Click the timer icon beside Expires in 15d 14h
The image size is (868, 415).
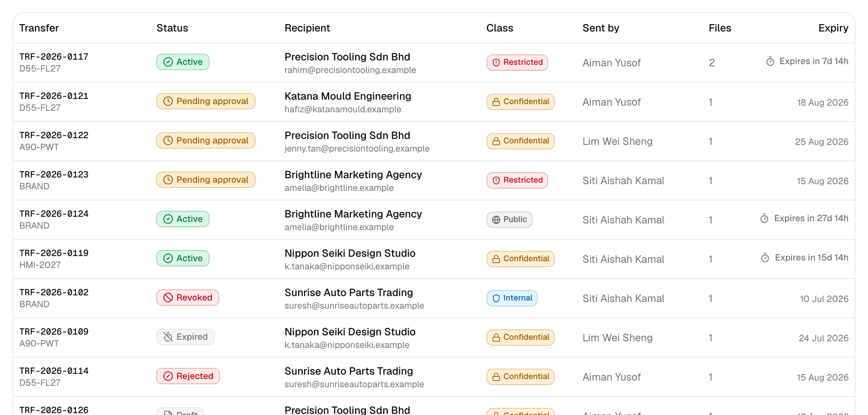765,258
